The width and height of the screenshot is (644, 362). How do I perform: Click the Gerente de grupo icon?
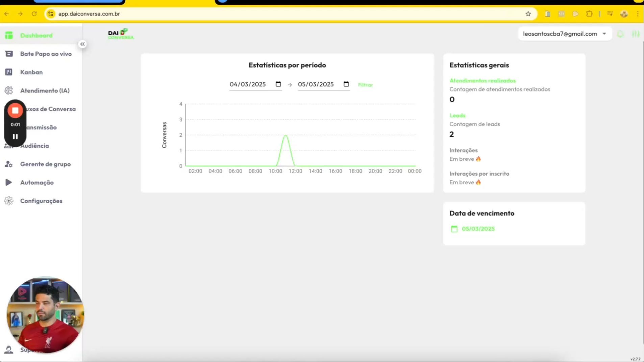point(9,164)
